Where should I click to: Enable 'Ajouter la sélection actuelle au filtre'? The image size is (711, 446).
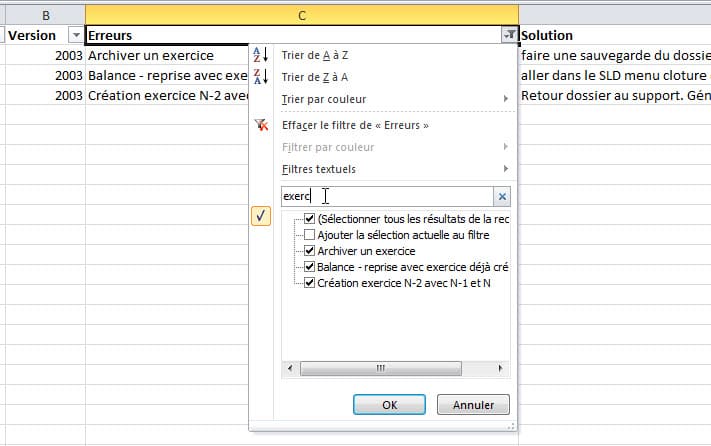(310, 235)
